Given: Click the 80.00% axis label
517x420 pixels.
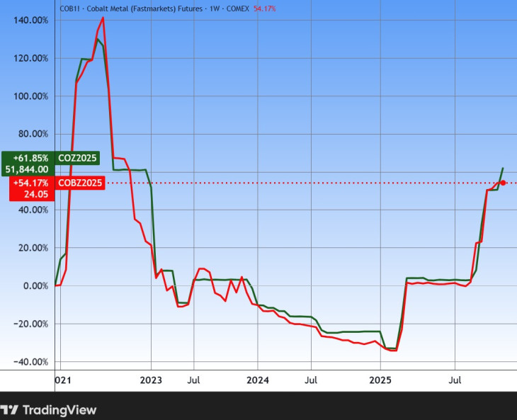Looking at the screenshot, I should click(x=33, y=134).
